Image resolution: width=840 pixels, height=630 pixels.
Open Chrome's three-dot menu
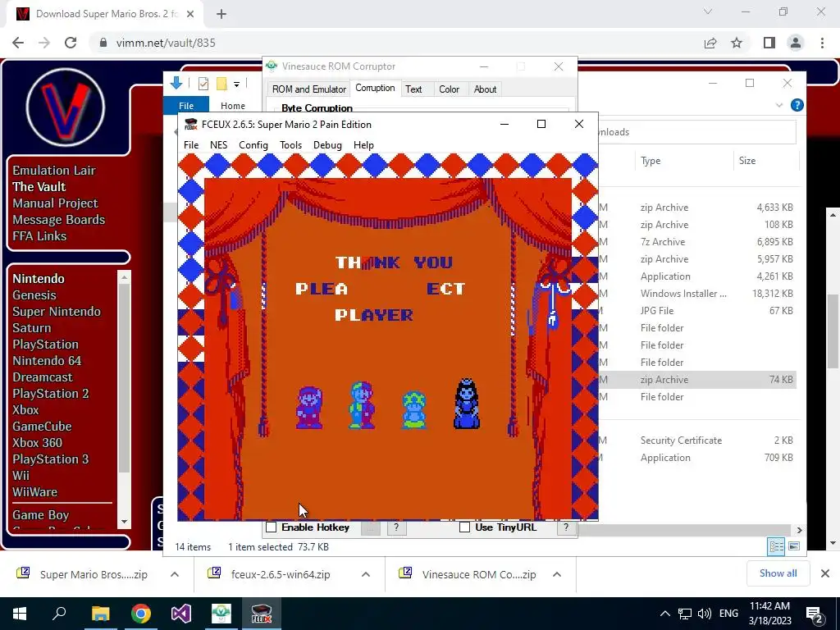822,43
